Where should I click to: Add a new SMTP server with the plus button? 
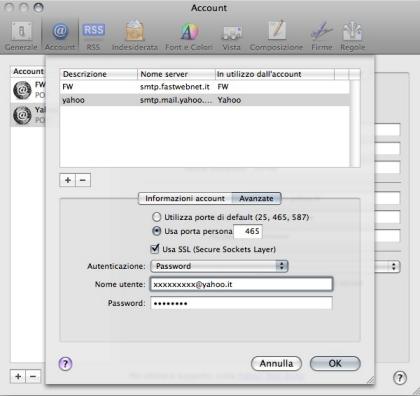[68, 180]
